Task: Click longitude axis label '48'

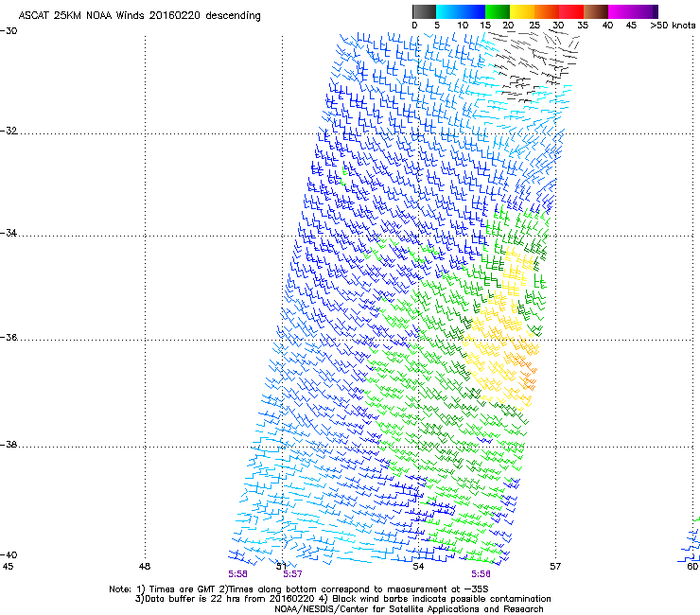Action: click(145, 567)
